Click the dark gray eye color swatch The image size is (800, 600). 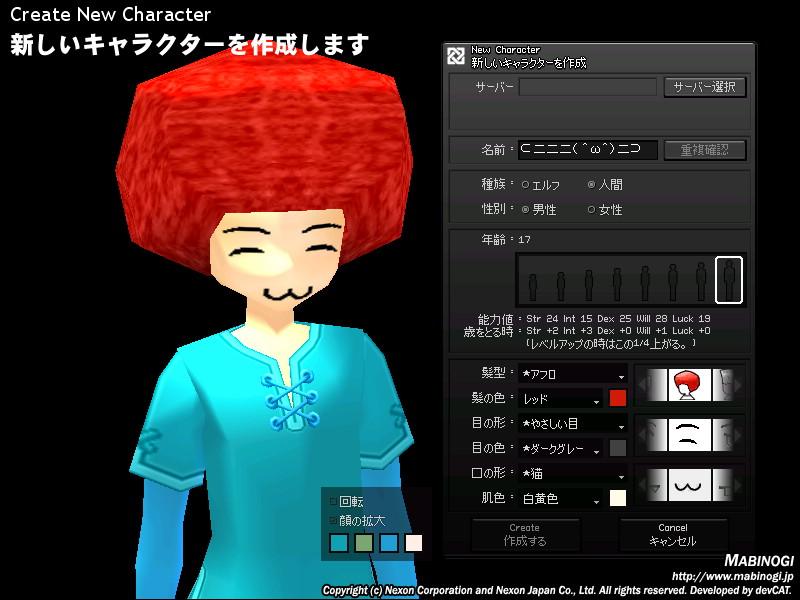[x=618, y=448]
